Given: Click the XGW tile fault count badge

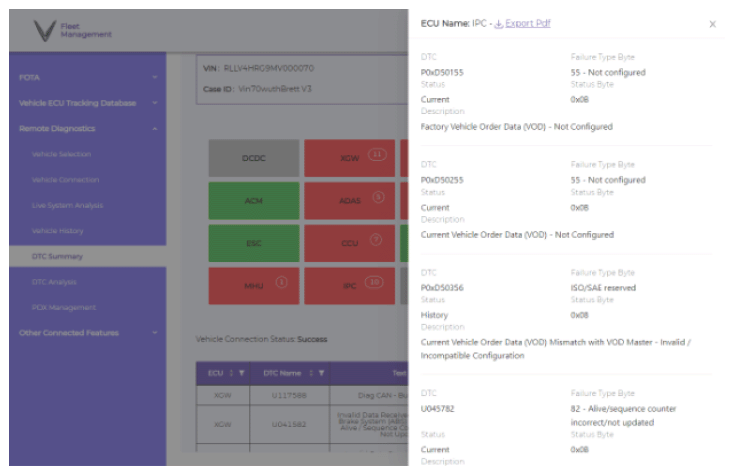Looking at the screenshot, I should pos(378,154).
